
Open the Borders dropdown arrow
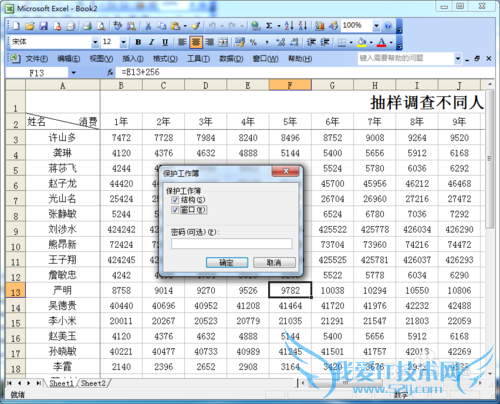click(351, 42)
